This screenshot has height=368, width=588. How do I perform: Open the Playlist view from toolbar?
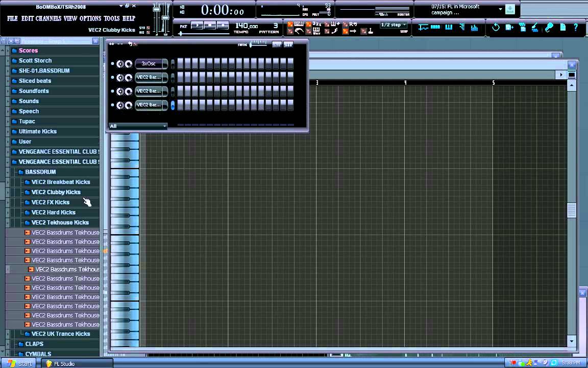pyautogui.click(x=423, y=28)
